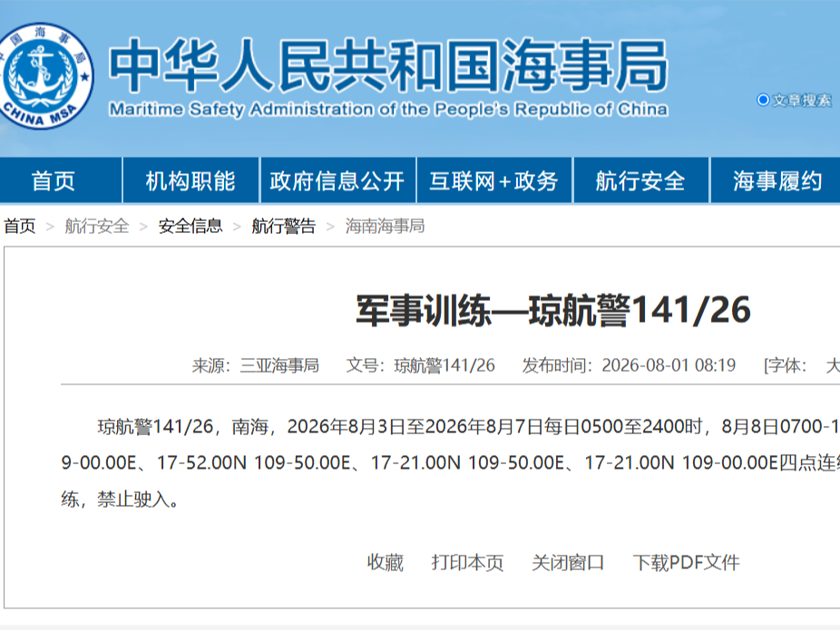Open the 航行安全 navigation menu

640,181
